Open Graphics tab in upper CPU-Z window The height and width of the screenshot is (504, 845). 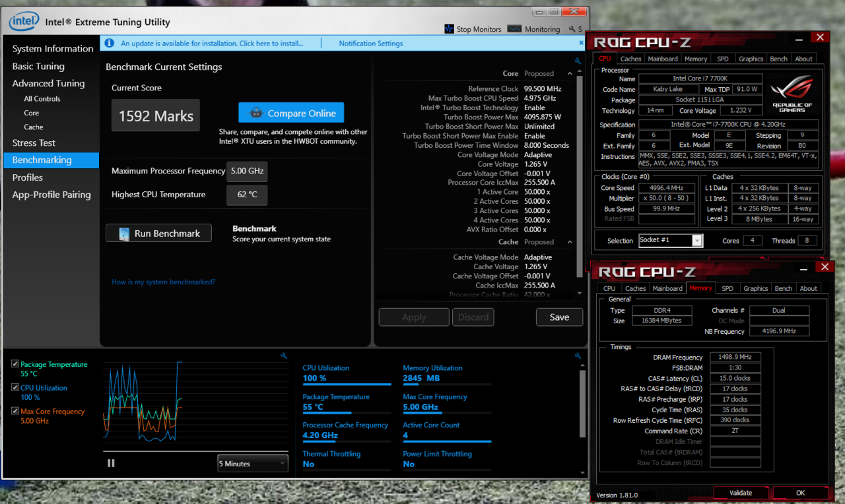tap(751, 59)
